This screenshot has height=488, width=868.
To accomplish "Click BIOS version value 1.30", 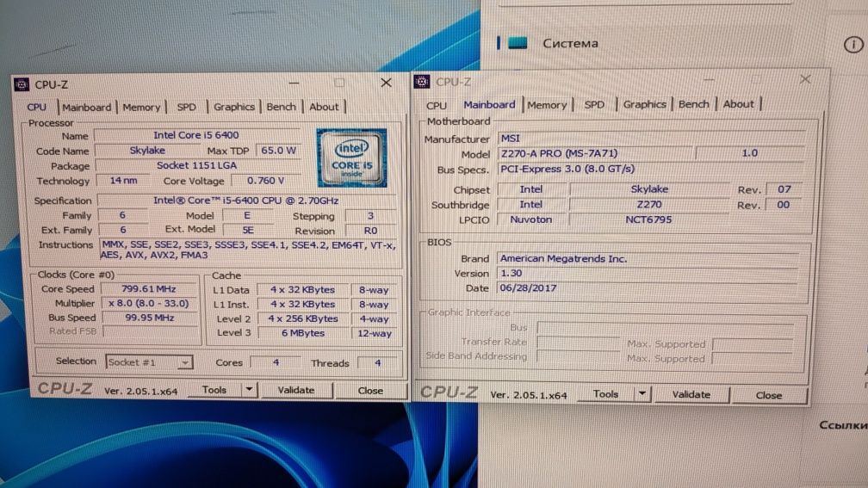I will pos(648,274).
